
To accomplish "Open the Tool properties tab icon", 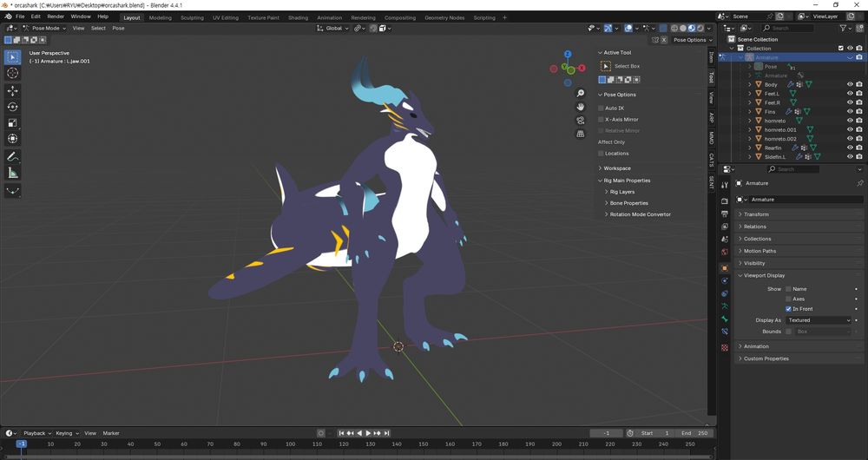I will click(725, 185).
